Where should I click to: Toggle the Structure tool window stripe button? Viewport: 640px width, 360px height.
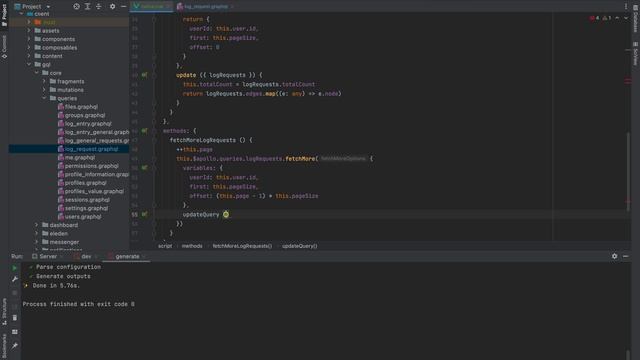coord(4,311)
